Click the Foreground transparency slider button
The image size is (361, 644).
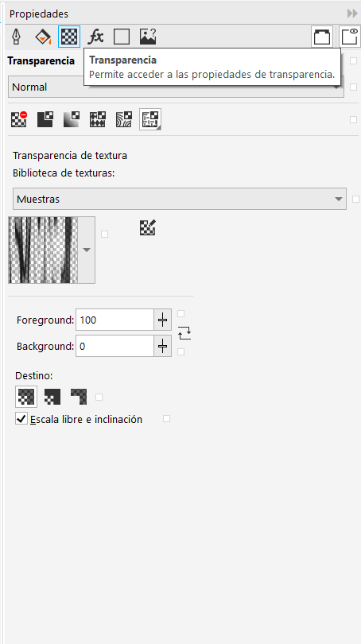click(x=163, y=320)
